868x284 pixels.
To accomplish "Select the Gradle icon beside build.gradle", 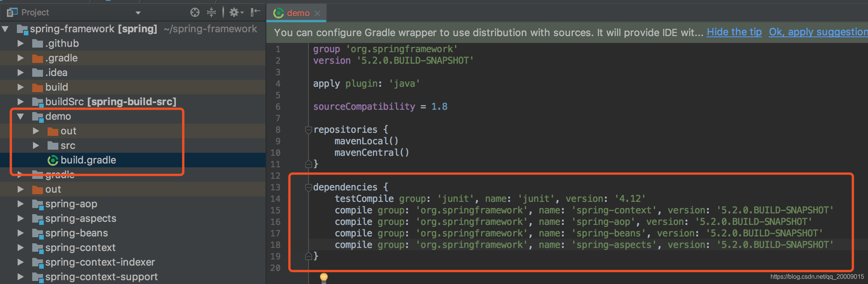I will click(x=53, y=160).
